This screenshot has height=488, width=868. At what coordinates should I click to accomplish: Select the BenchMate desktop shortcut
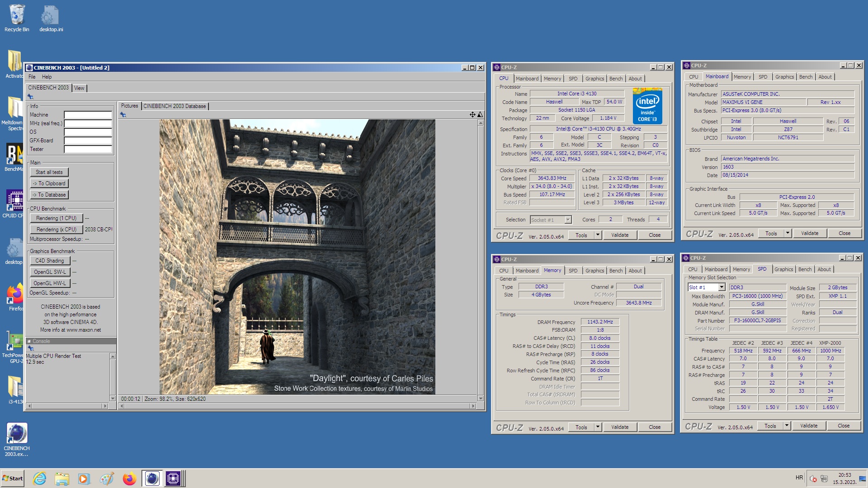pos(14,157)
